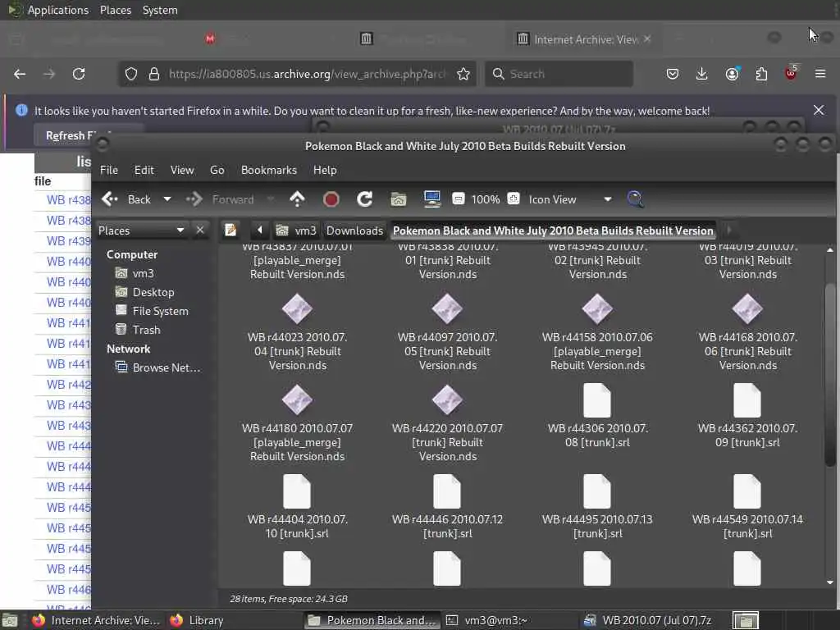The height and width of the screenshot is (630, 840).
Task: Reset zoom with the 100% button
Action: (x=486, y=199)
